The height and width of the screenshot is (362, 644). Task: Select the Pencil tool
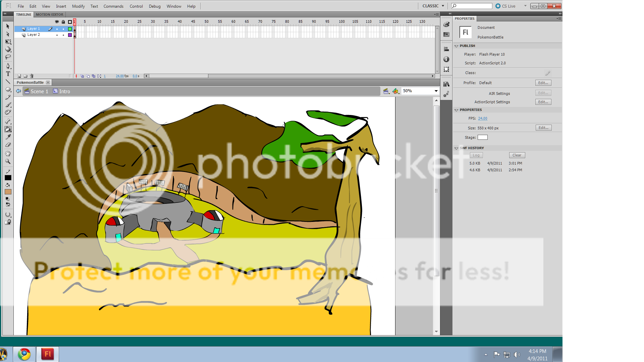point(8,97)
